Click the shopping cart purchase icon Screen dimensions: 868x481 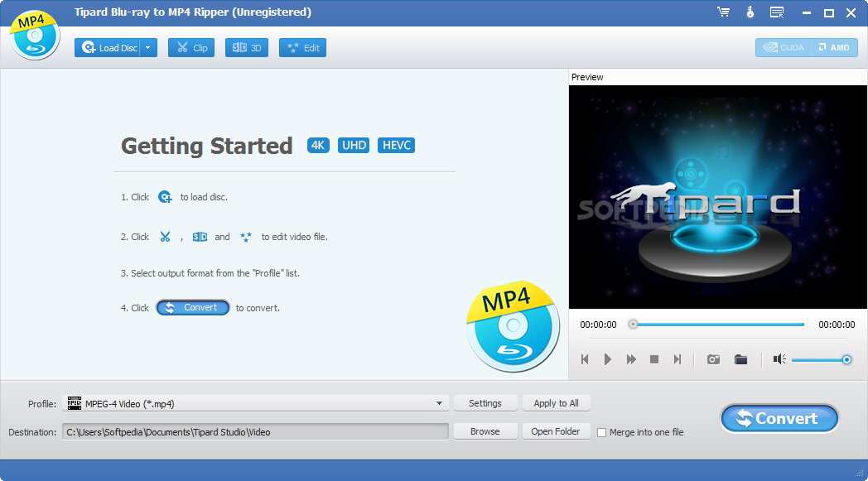coord(724,12)
